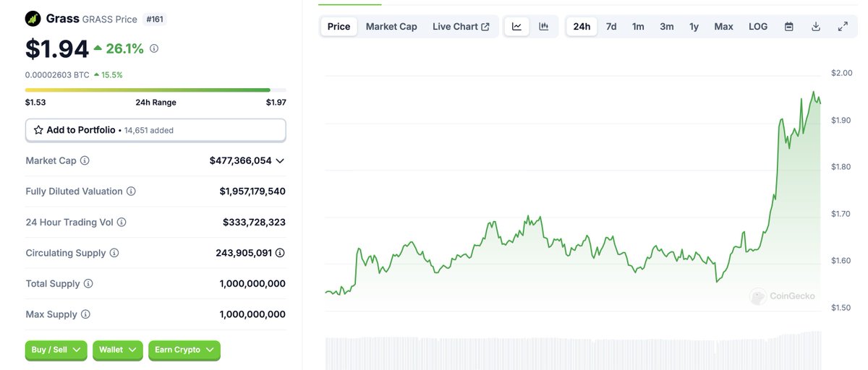Show Total Supply info icon

click(88, 284)
